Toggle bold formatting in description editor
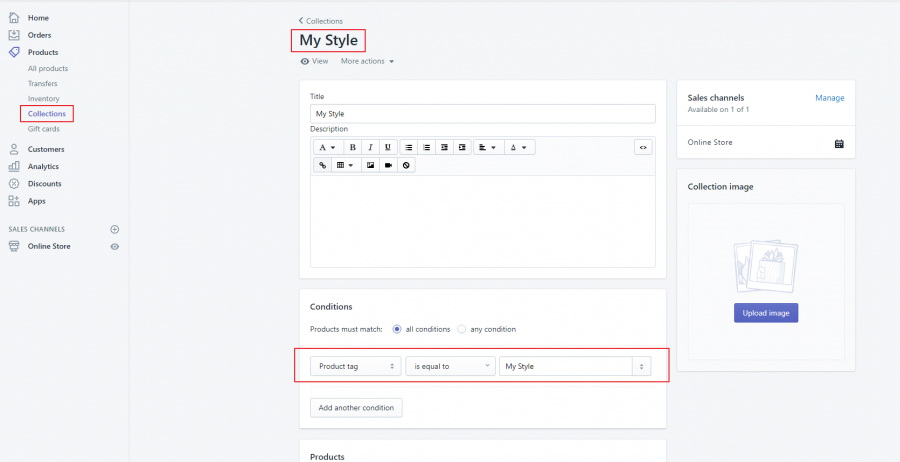Viewport: 900px width, 462px height. coord(352,147)
